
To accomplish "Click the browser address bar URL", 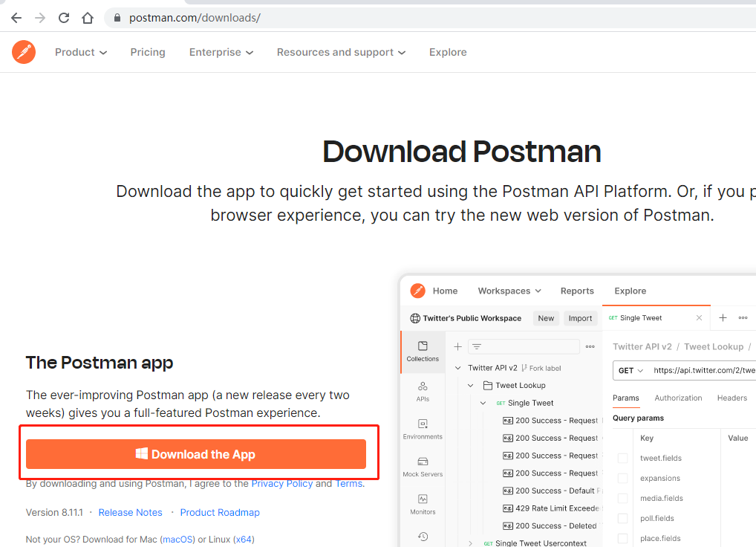I will [195, 18].
